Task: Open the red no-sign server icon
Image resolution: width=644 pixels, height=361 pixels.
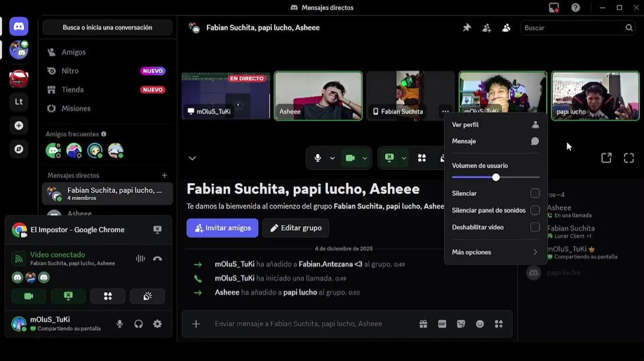Action: pos(19,78)
